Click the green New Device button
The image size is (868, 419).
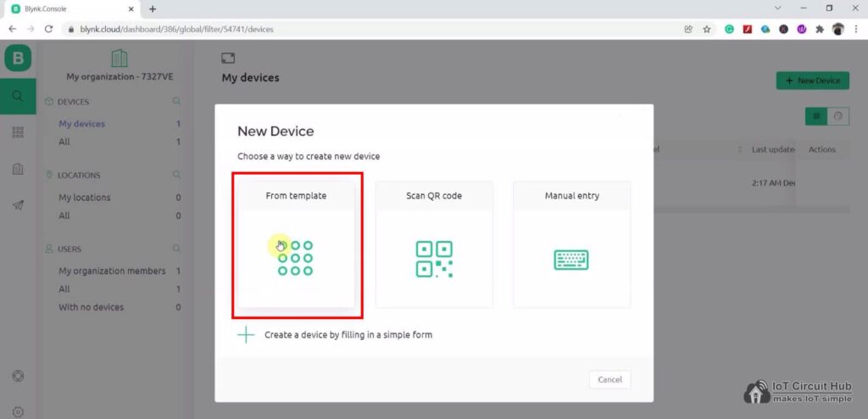[x=812, y=81]
